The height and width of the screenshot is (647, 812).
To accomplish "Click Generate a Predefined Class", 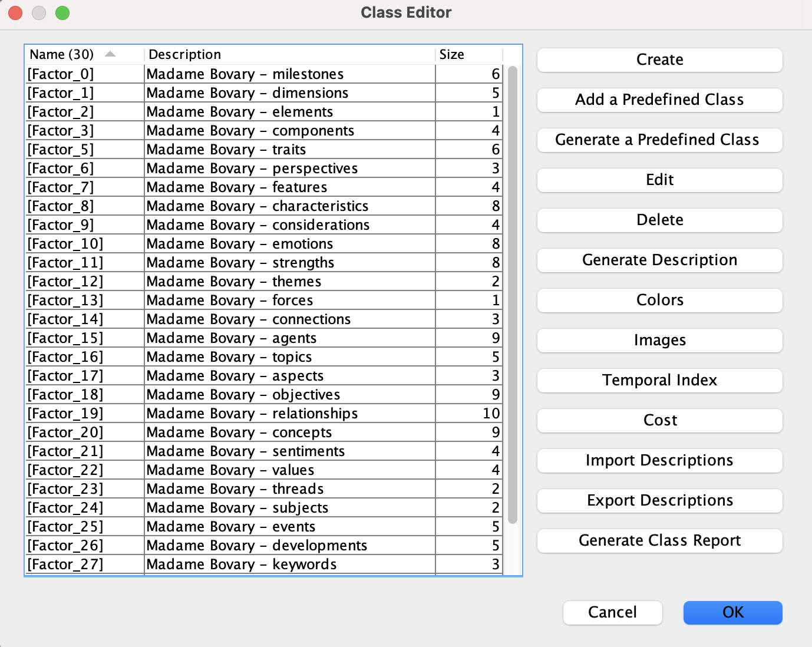I will pyautogui.click(x=660, y=140).
